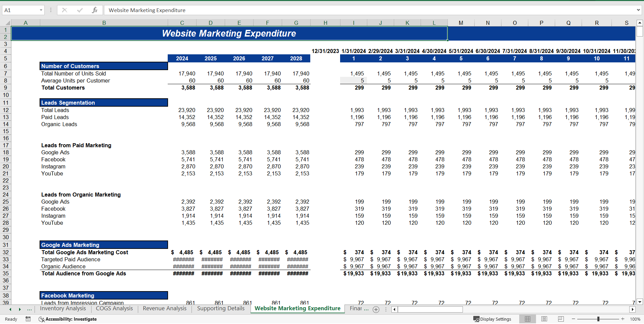
Task: Click the macro recording icon in status bar
Action: tap(28, 319)
